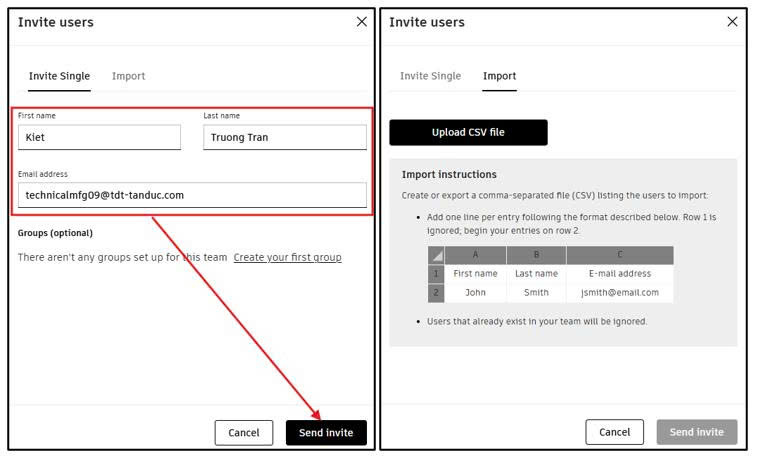Cancel the left Invite users dialog

[x=244, y=433]
